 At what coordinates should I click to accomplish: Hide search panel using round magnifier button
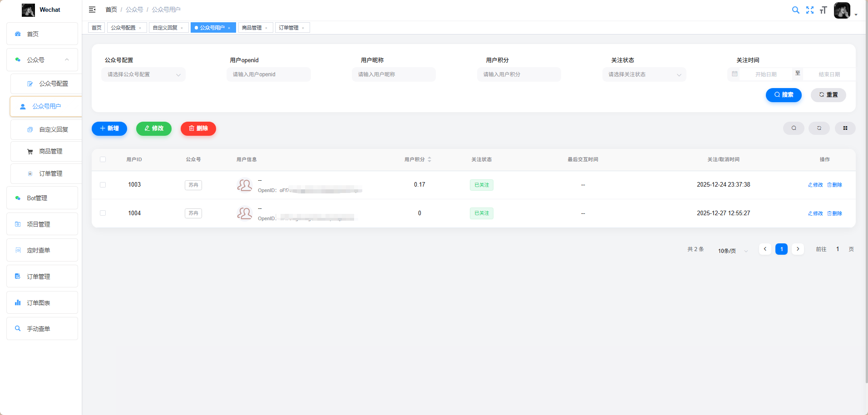coord(794,128)
